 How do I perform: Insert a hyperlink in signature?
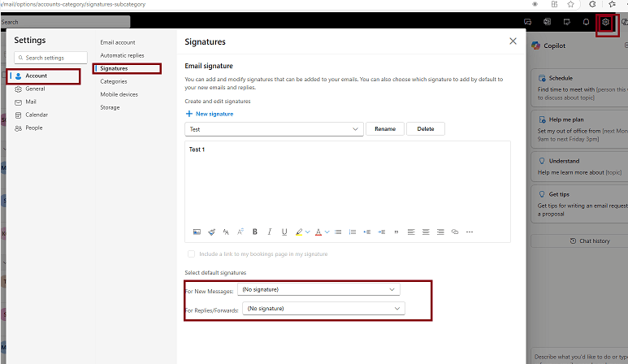pyautogui.click(x=455, y=232)
